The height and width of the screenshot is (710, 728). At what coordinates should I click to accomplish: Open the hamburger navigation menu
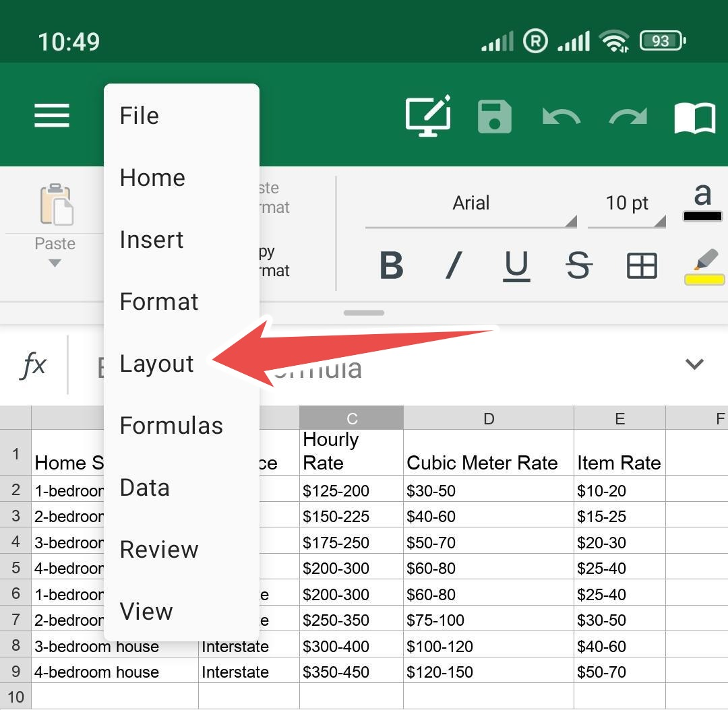(52, 115)
